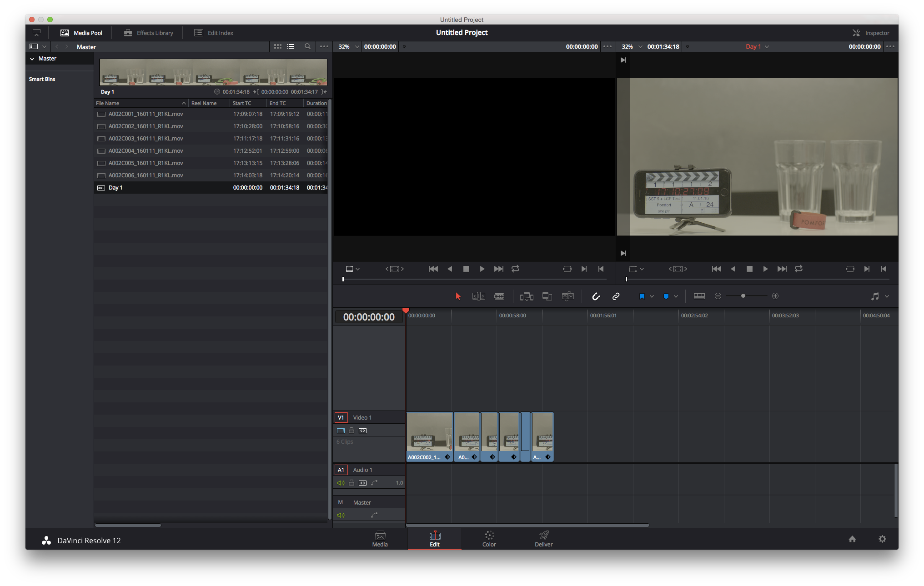Open media pool options menu dots

[x=324, y=46]
